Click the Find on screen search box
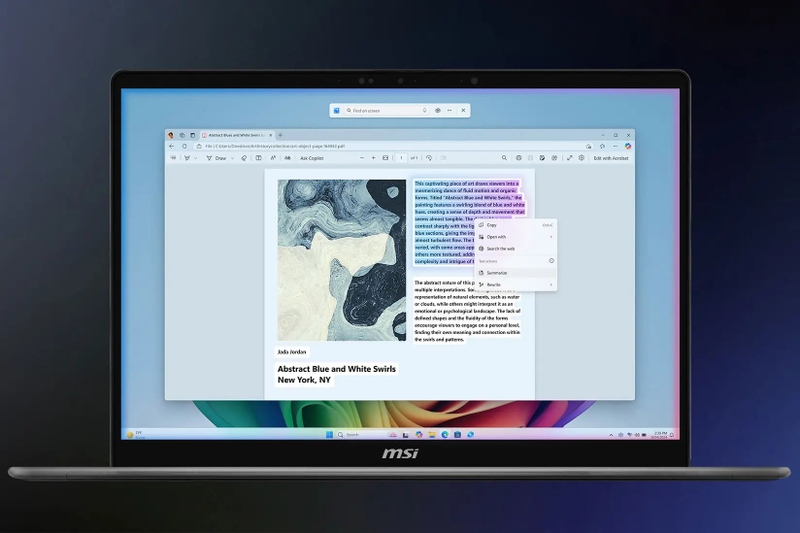Screen dimensions: 800x533 [x=386, y=110]
